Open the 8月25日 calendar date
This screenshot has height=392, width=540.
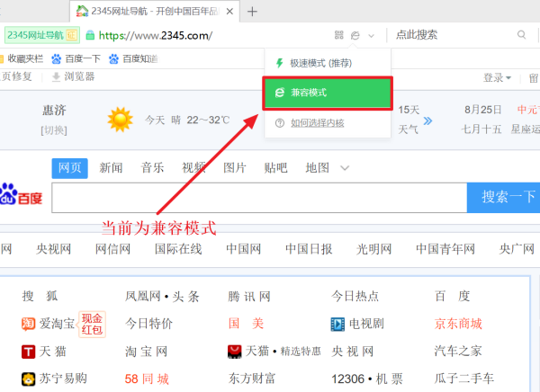click(x=482, y=110)
